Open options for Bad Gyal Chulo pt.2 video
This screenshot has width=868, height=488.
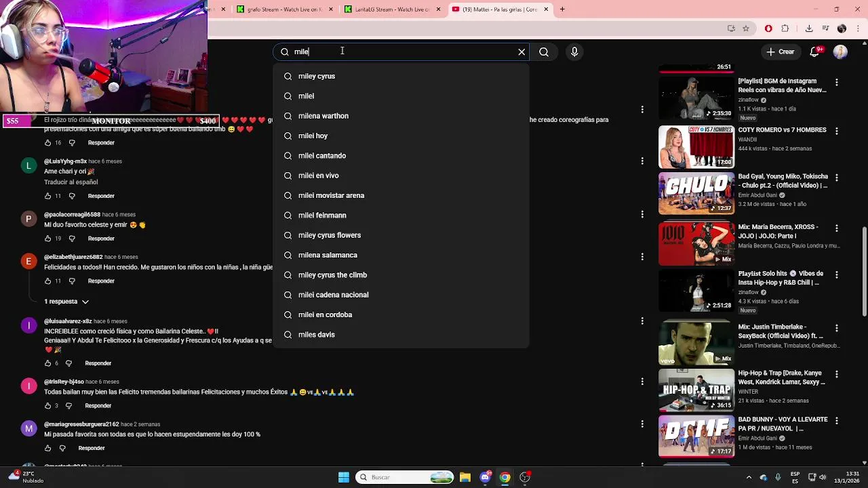[836, 178]
